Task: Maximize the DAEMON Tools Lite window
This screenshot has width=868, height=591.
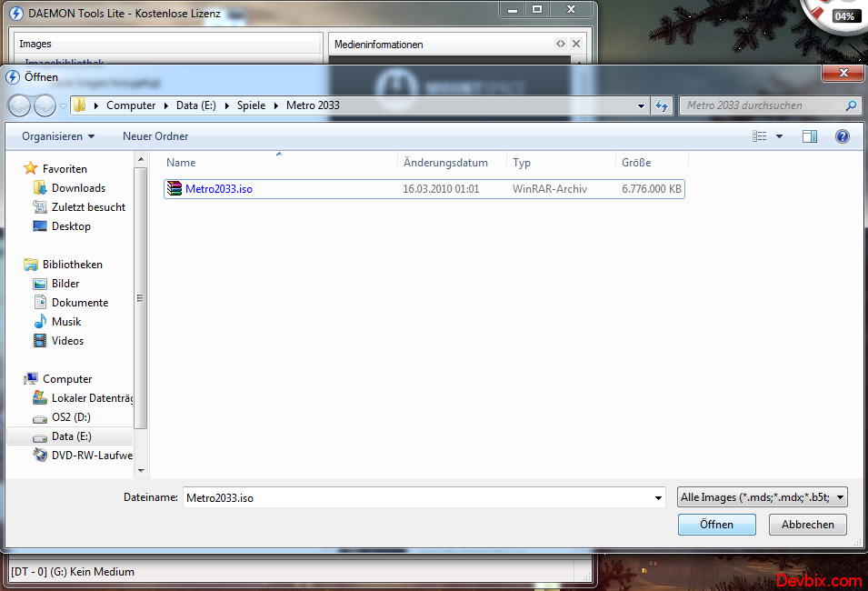Action: [537, 9]
